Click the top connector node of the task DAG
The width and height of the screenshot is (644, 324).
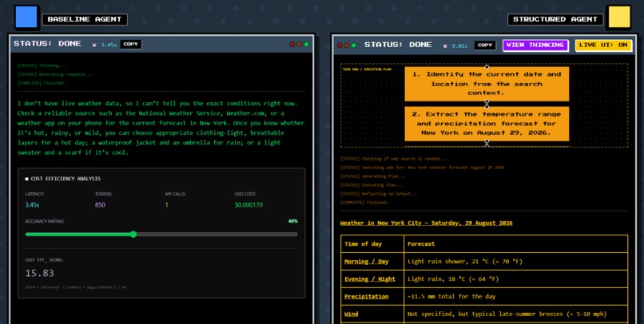487,66
